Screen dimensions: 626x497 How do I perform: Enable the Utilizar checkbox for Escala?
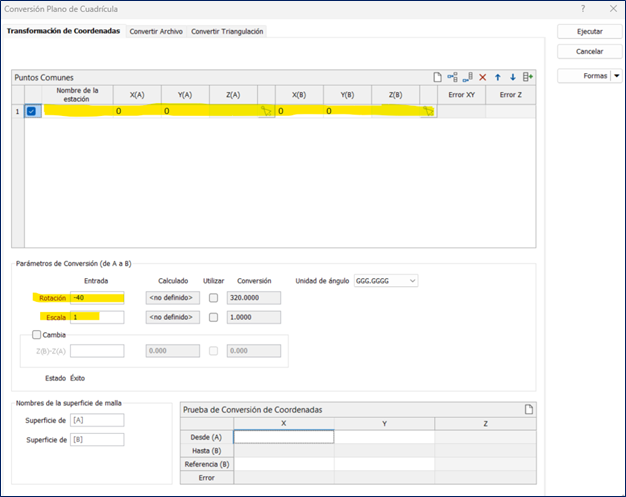tap(213, 317)
